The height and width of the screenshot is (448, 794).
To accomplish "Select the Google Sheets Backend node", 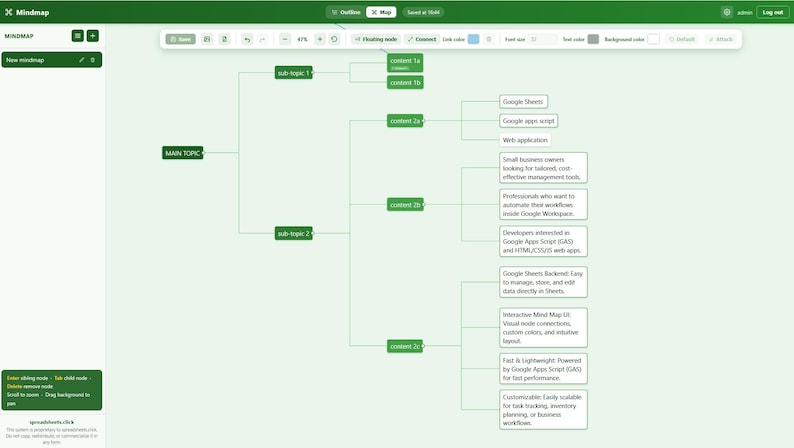I will tap(543, 282).
